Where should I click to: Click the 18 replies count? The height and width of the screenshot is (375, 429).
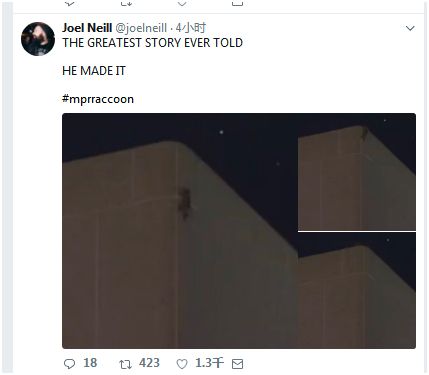pos(90,363)
